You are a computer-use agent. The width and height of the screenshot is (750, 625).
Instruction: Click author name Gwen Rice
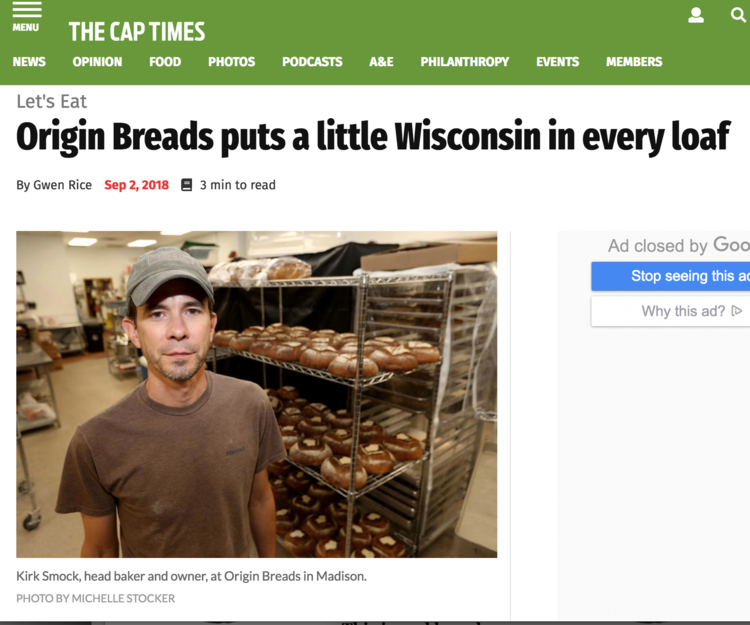point(62,185)
